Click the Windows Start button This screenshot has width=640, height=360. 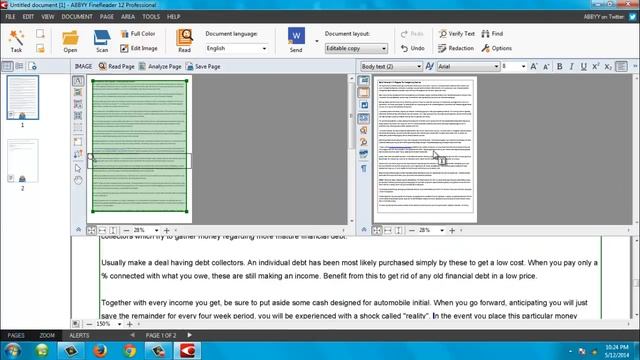(x=12, y=351)
